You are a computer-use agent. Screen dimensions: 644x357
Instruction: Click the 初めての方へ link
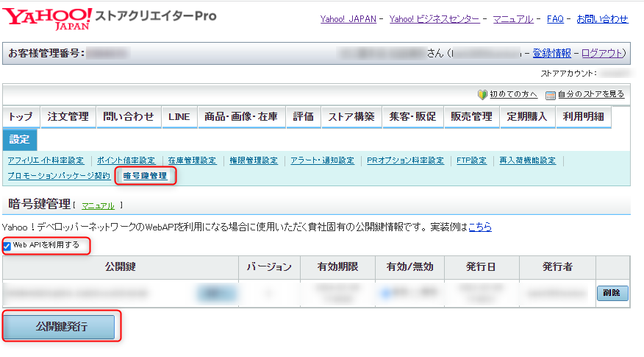[x=513, y=95]
